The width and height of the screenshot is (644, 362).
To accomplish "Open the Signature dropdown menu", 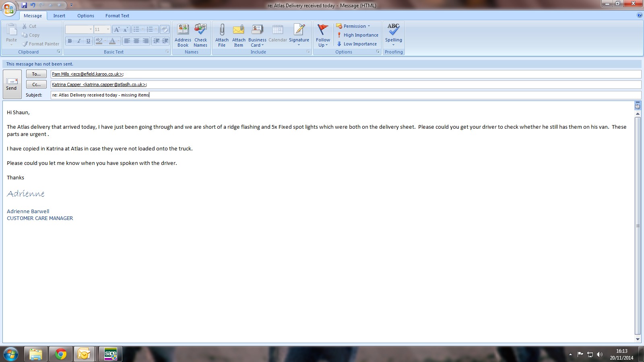I will [299, 35].
